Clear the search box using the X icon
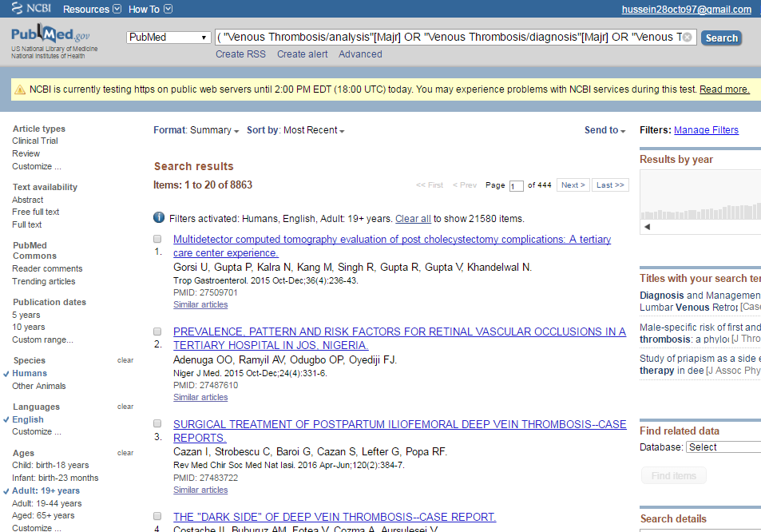The image size is (761, 532). (685, 37)
